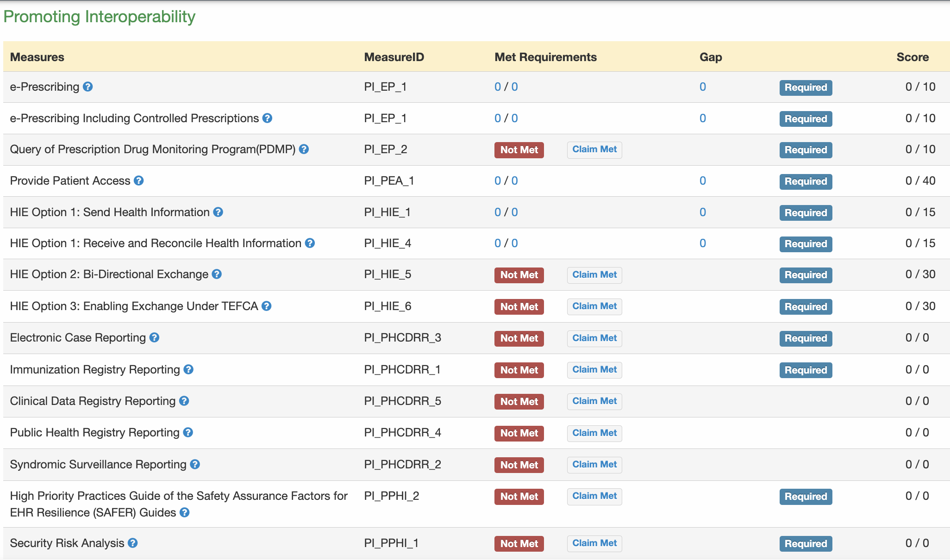Image resolution: width=950 pixels, height=560 pixels.
Task: Claim Met for Clinical Data Registry Reporting
Action: 594,401
